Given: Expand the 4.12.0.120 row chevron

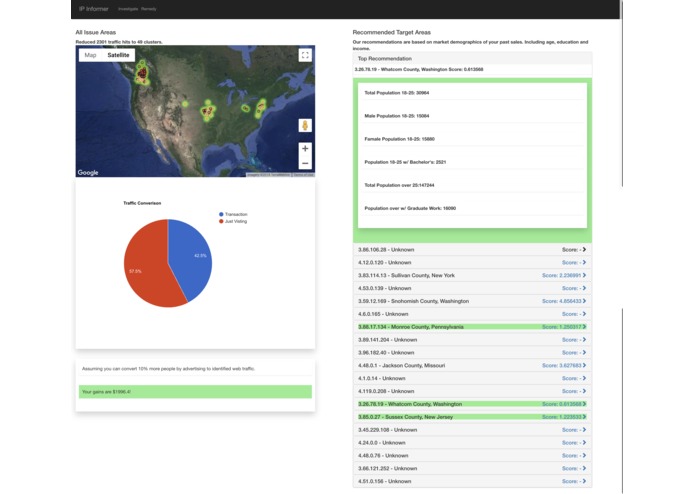Looking at the screenshot, I should [x=584, y=262].
